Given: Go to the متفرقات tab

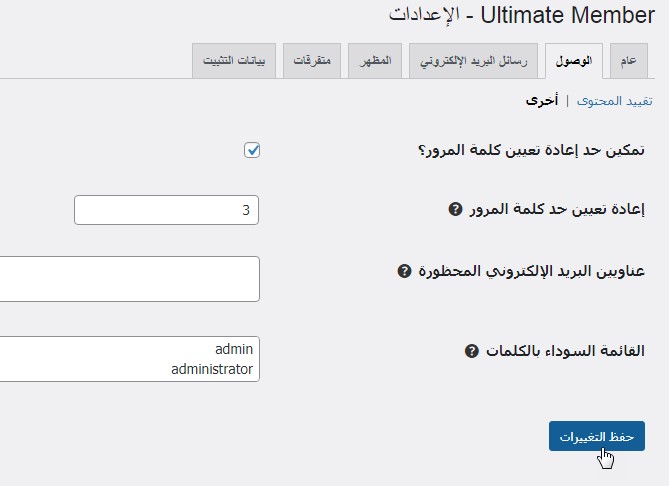Looking at the screenshot, I should 315,61.
